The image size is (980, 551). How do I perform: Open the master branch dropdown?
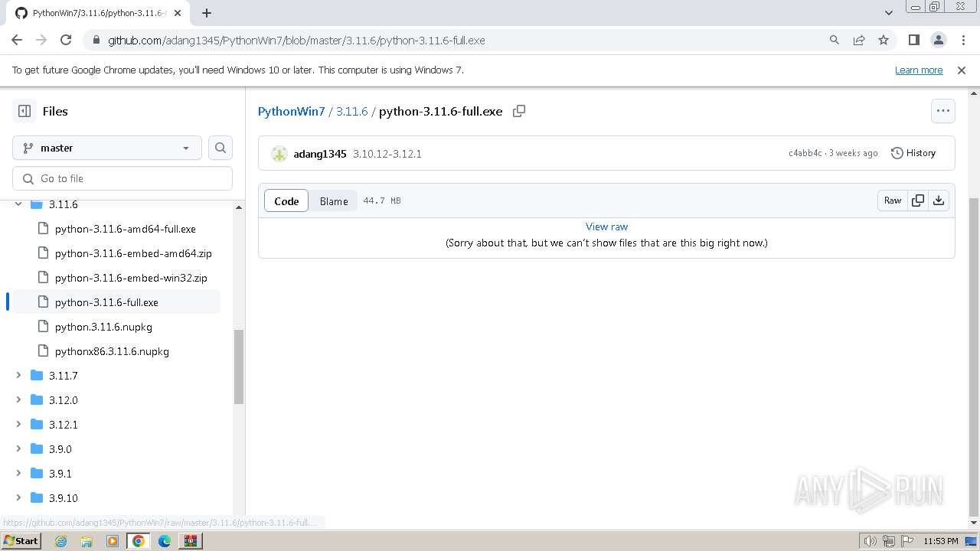(x=107, y=148)
